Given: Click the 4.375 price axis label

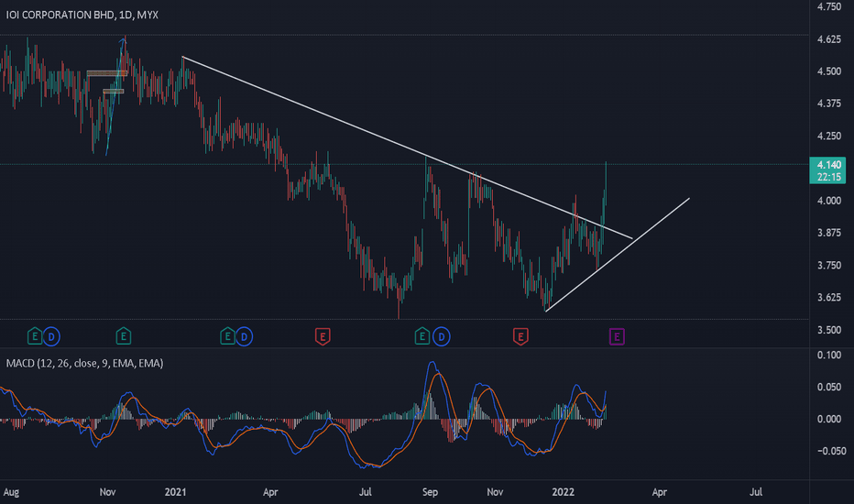Looking at the screenshot, I should 829,104.
